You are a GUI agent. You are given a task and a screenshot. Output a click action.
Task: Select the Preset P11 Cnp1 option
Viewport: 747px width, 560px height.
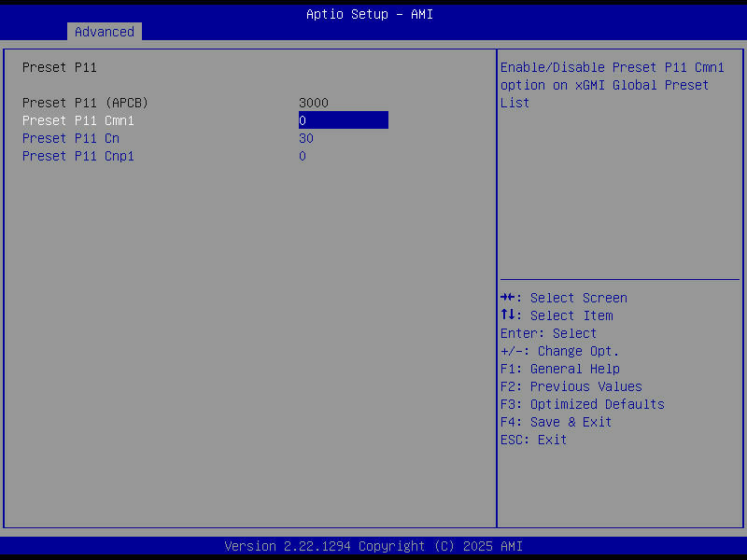pyautogui.click(x=70, y=155)
